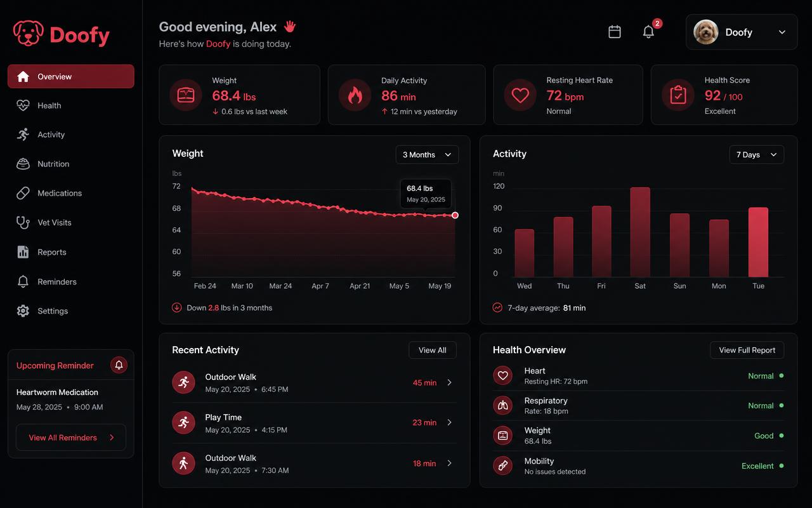Viewport: 812px width, 508px height.
Task: Click the 7:30 AM Outdoor Walk walking icon
Action: (183, 463)
